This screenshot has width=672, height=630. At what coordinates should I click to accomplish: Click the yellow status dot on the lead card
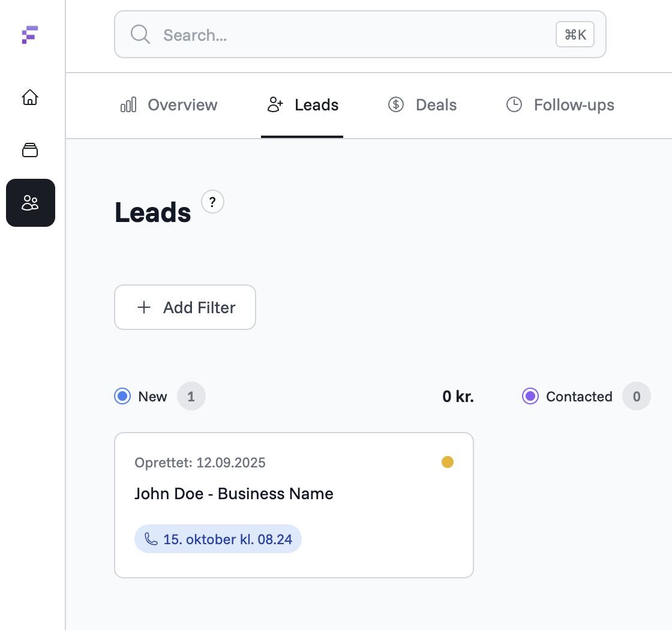click(x=448, y=462)
